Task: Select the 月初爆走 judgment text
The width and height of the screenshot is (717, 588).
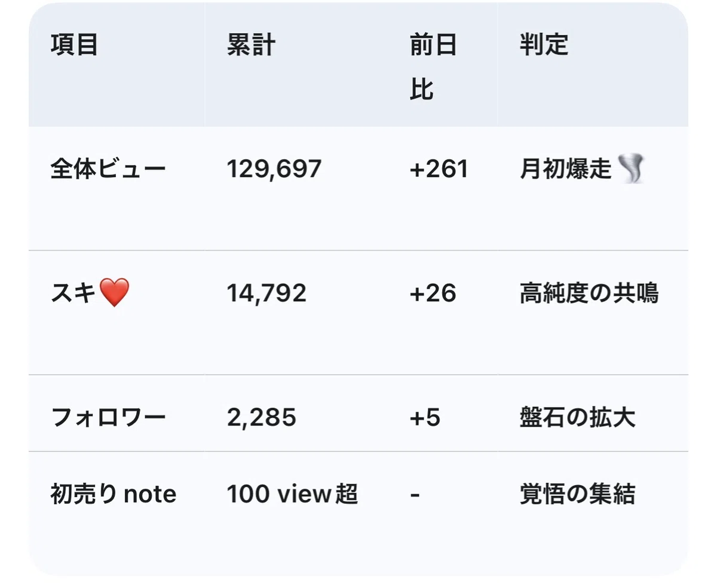Action: pyautogui.click(x=566, y=169)
